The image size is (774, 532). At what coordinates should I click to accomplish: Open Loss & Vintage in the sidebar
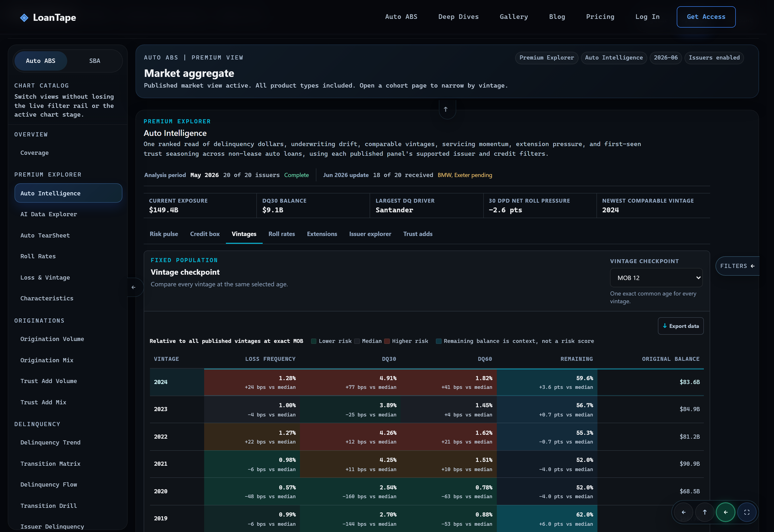coord(68,278)
